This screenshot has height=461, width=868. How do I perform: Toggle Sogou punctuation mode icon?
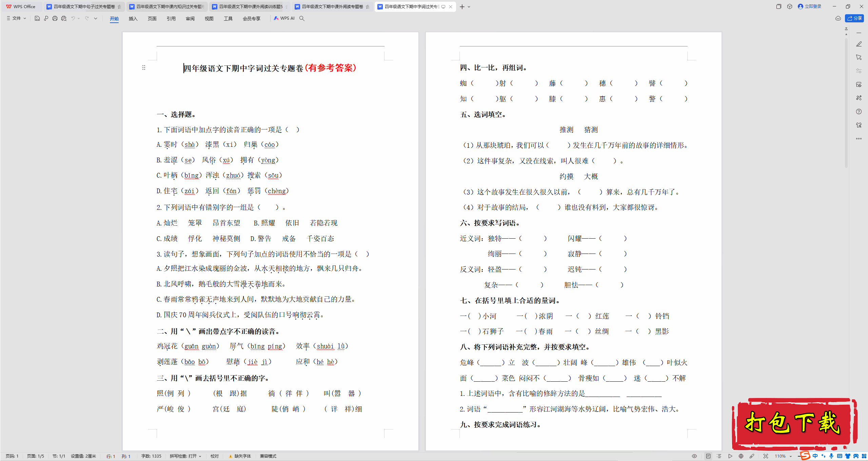click(x=823, y=456)
